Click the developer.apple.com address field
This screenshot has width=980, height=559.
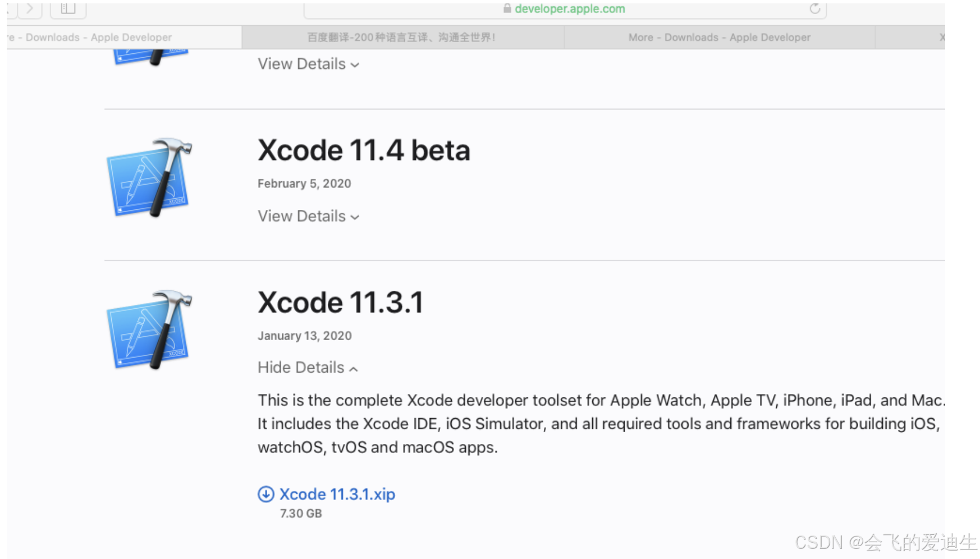[565, 9]
